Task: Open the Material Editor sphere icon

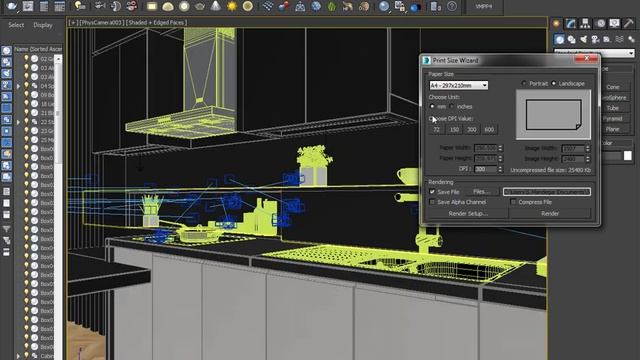Action: click(384, 6)
